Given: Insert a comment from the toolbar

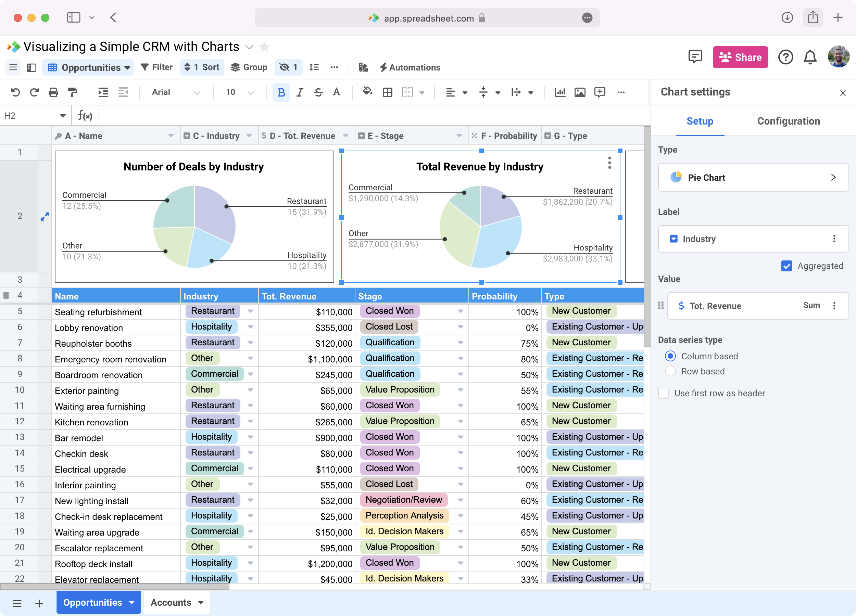Looking at the screenshot, I should pyautogui.click(x=600, y=92).
